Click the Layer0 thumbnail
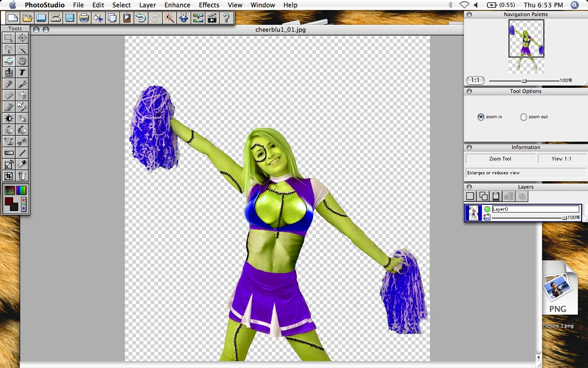 coord(474,213)
